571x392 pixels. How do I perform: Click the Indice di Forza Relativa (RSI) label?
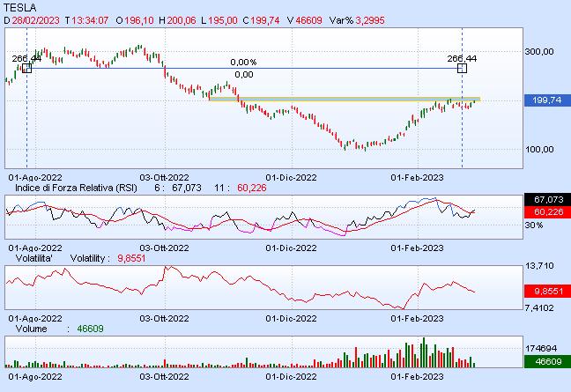(76, 188)
